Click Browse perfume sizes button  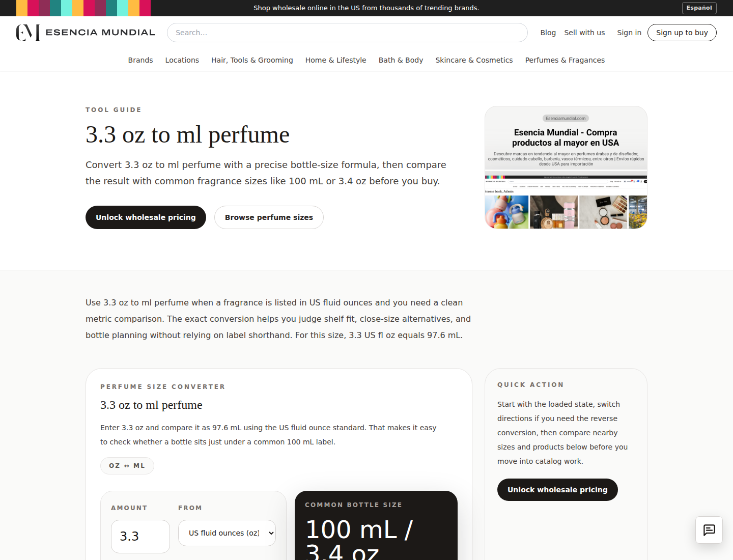(x=269, y=217)
